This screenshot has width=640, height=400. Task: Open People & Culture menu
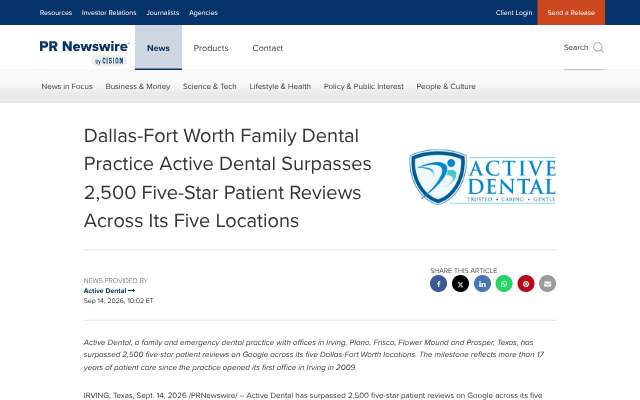coord(446,87)
